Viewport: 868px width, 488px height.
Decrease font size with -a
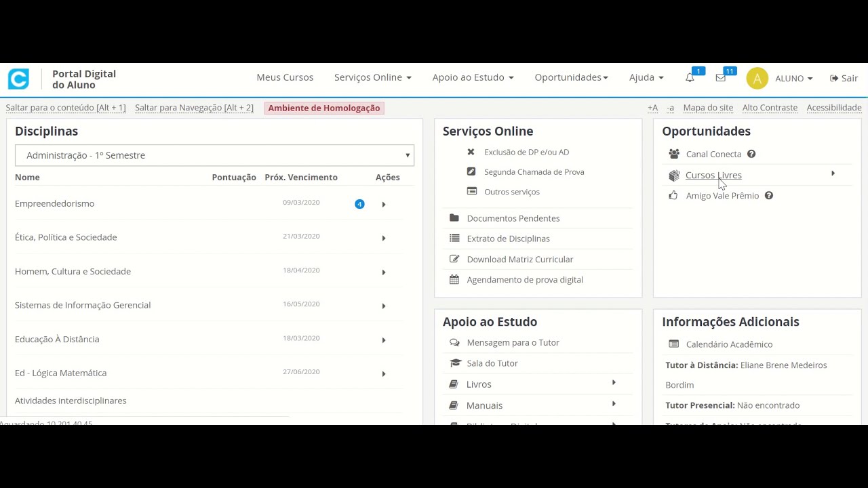[x=670, y=108]
